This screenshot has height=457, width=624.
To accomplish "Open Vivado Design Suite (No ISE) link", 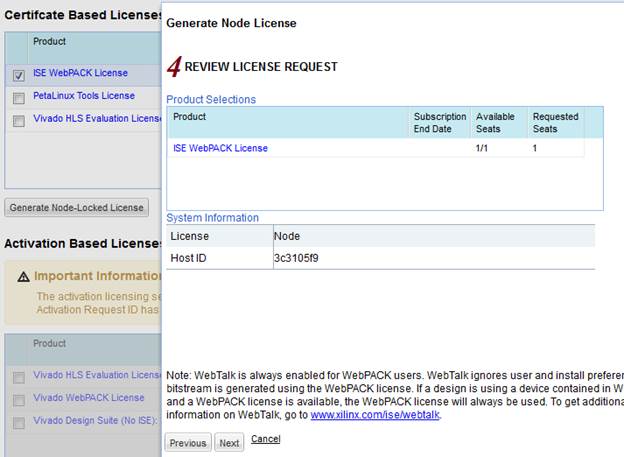I will [x=96, y=420].
